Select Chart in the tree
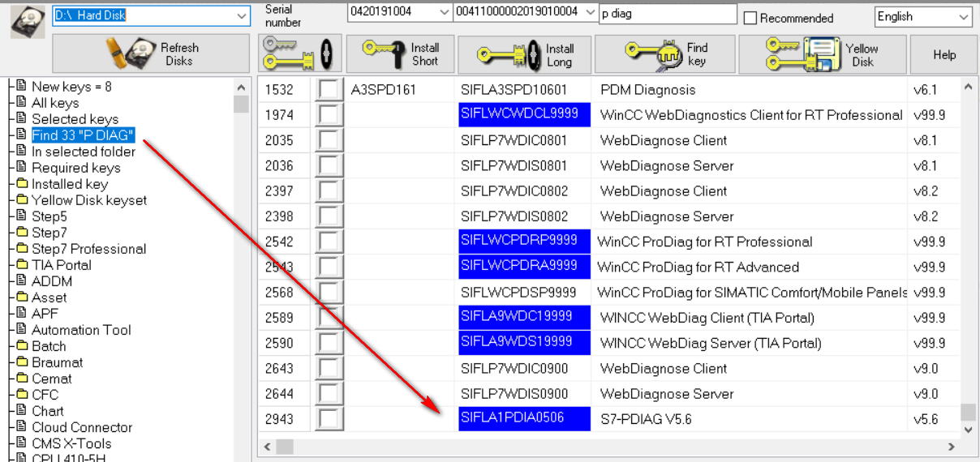The width and height of the screenshot is (980, 462). click(47, 411)
